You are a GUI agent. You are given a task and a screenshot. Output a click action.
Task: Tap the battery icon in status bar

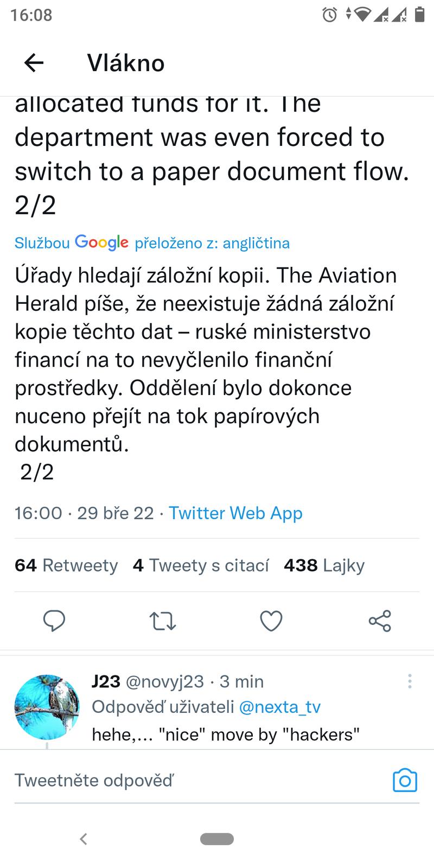[x=419, y=15]
